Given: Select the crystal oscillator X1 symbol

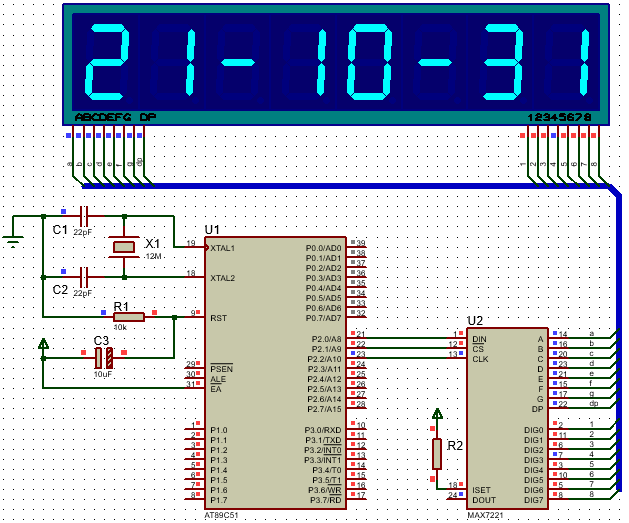Looking at the screenshot, I should point(124,247).
